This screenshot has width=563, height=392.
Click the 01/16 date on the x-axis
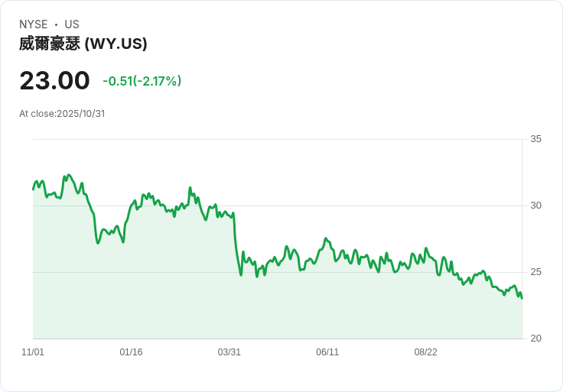(131, 352)
